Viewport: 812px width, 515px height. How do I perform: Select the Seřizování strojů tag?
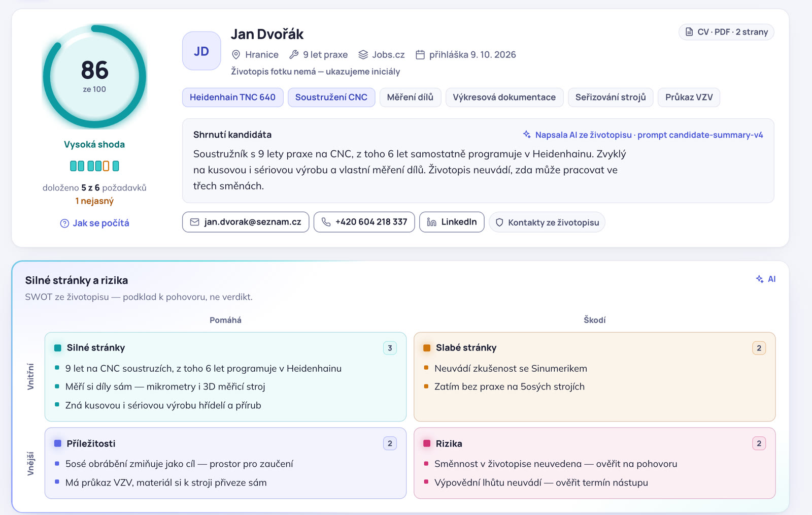tap(611, 97)
